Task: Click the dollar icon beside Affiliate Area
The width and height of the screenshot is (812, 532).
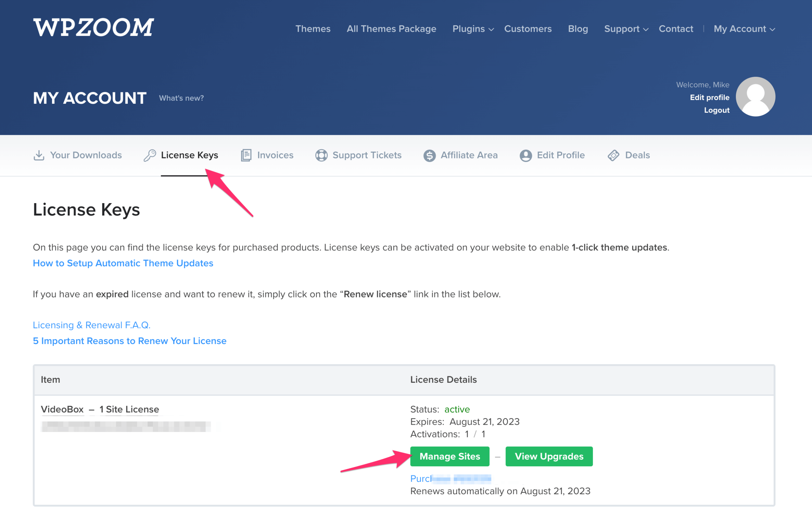Action: pyautogui.click(x=429, y=156)
